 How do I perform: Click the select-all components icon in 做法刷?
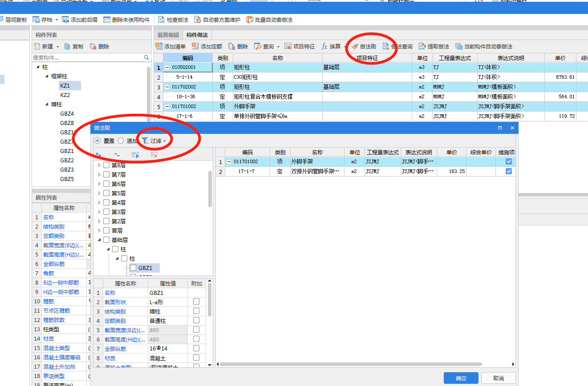pos(136,155)
